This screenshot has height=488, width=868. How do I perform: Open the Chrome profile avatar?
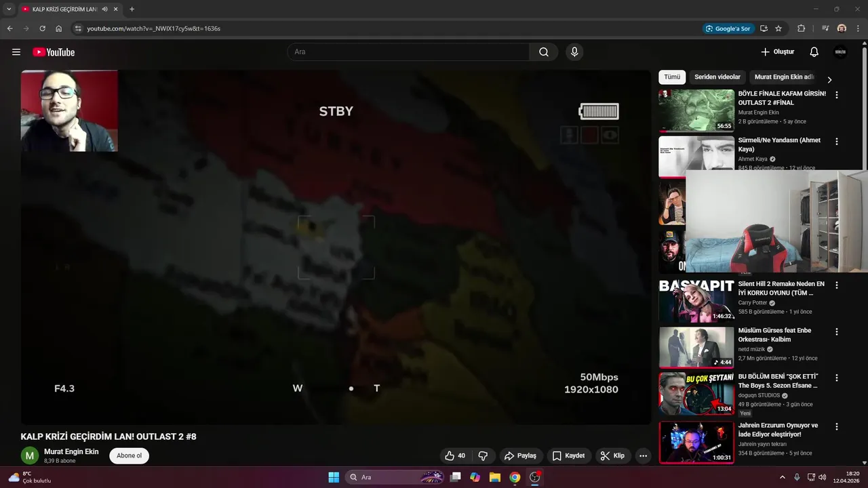pos(842,28)
